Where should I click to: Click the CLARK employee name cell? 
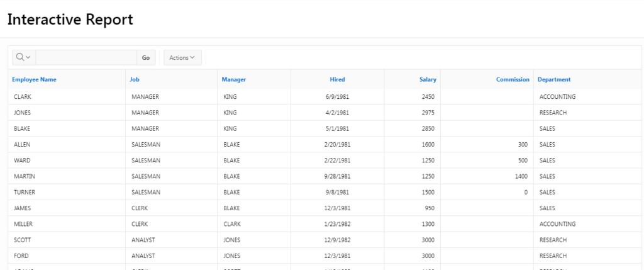(23, 97)
